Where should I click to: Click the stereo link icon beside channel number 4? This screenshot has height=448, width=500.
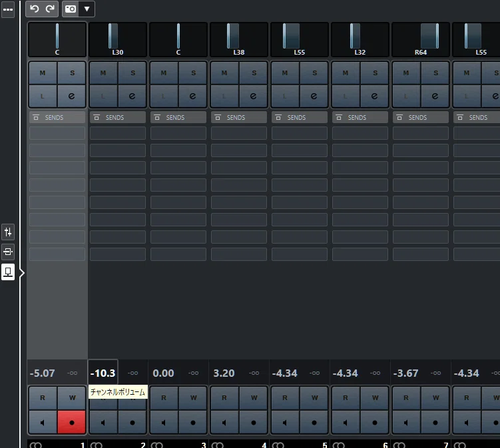[x=217, y=445]
